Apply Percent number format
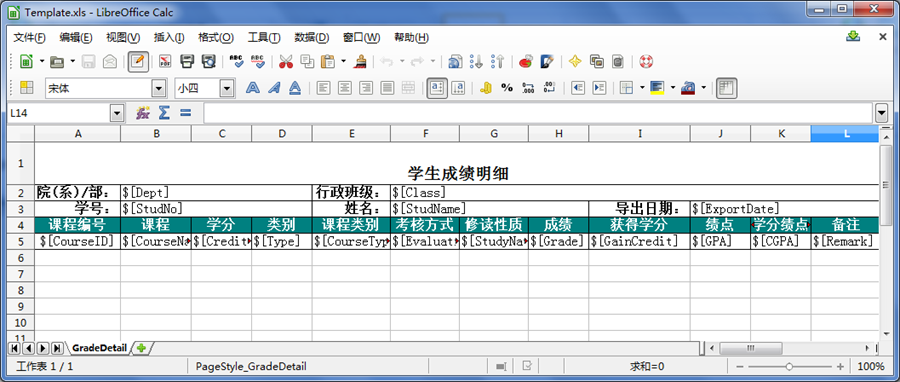 [507, 88]
